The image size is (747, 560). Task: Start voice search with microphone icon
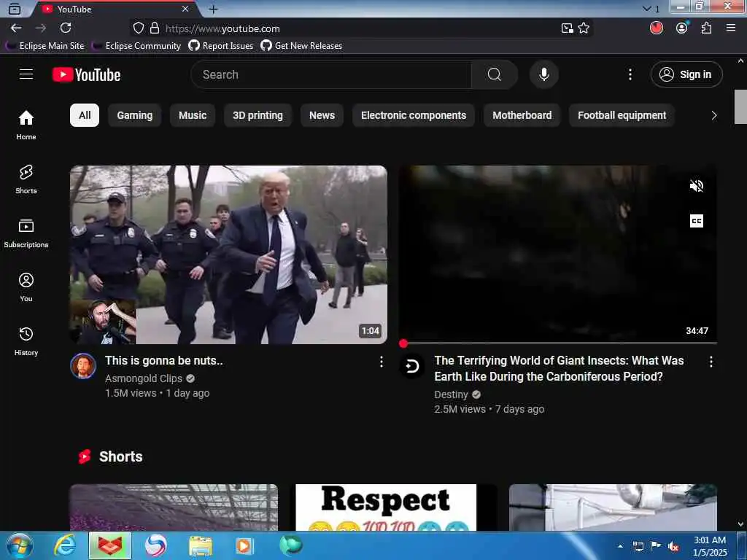point(543,74)
